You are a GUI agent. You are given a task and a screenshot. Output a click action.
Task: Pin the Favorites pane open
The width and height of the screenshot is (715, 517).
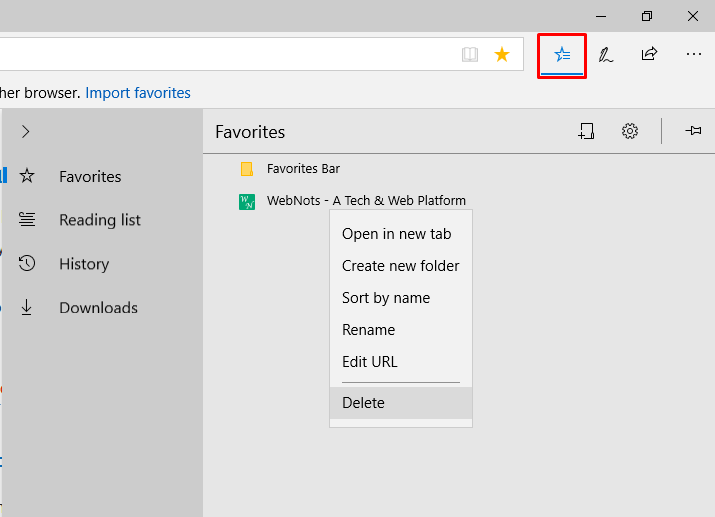693,131
